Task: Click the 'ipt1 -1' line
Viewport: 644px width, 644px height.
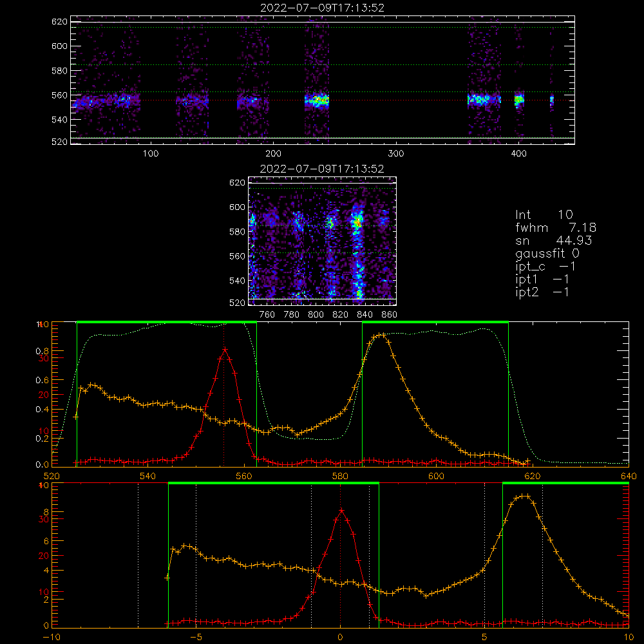Action: [542, 279]
